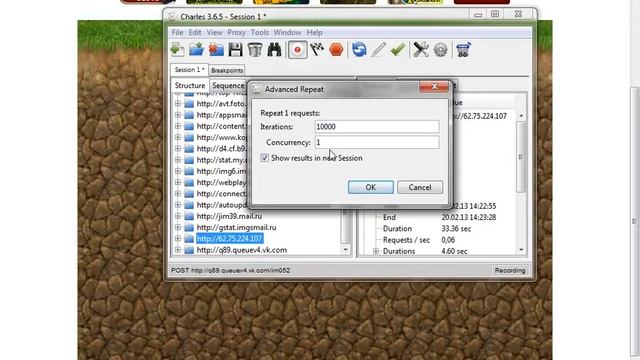
Task: Close the Advanced Repeat dialog
Action: [x=434, y=87]
